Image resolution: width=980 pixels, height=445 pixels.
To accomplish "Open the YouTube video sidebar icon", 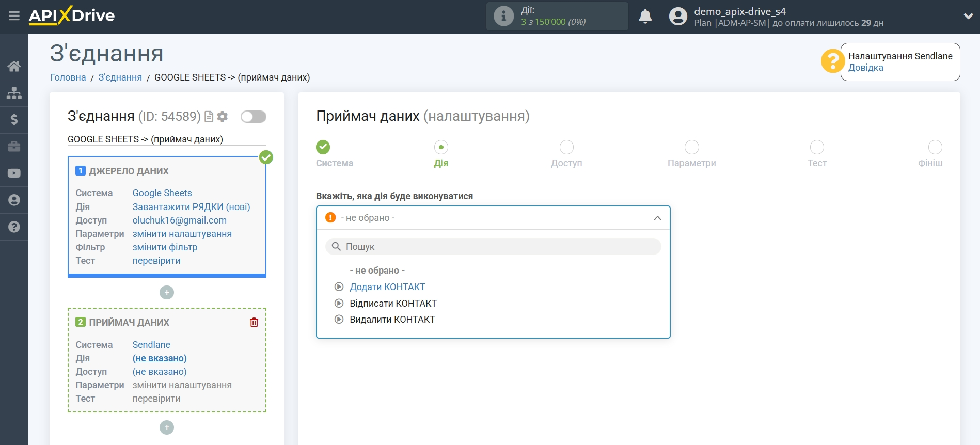I will tap(14, 173).
